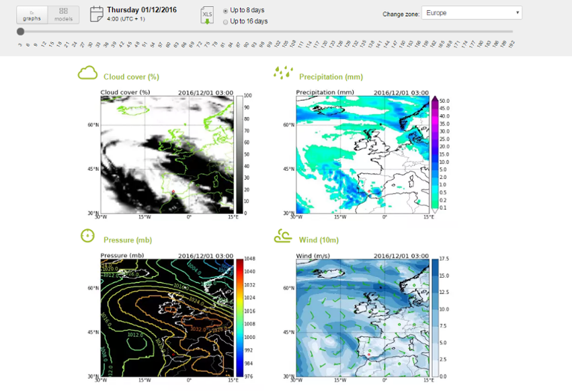The image size is (572, 392).
Task: Switch to the models tab
Action: click(63, 14)
